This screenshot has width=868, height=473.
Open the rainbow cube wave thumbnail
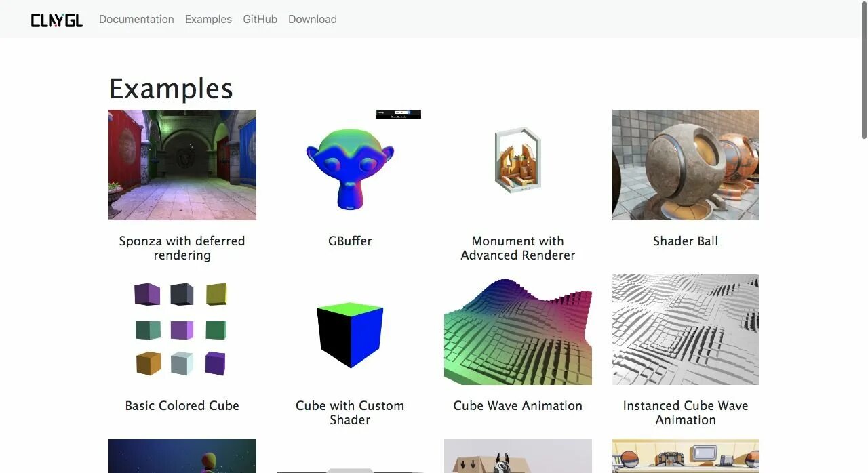pos(518,329)
